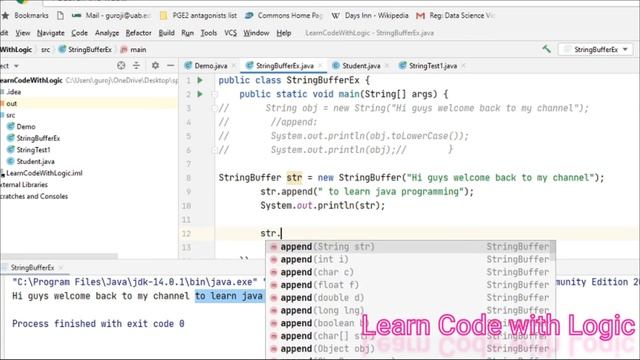
Task: Open the Run menu
Action: point(187,33)
